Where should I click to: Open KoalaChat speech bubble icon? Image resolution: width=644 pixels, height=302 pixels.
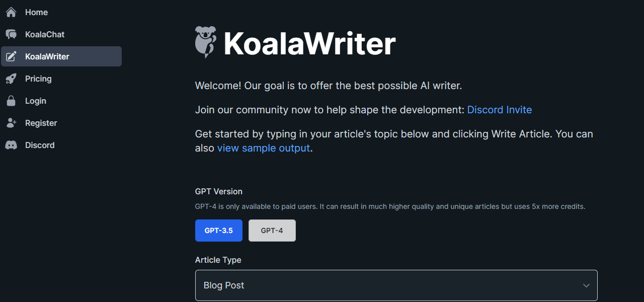click(11, 34)
